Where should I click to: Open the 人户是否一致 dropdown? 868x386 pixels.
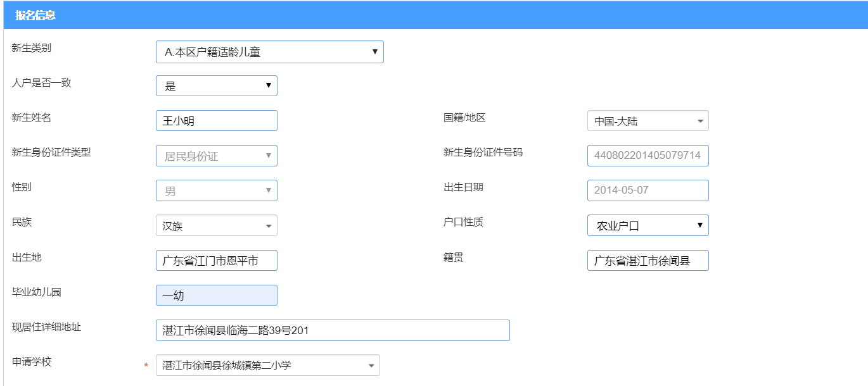(x=216, y=86)
